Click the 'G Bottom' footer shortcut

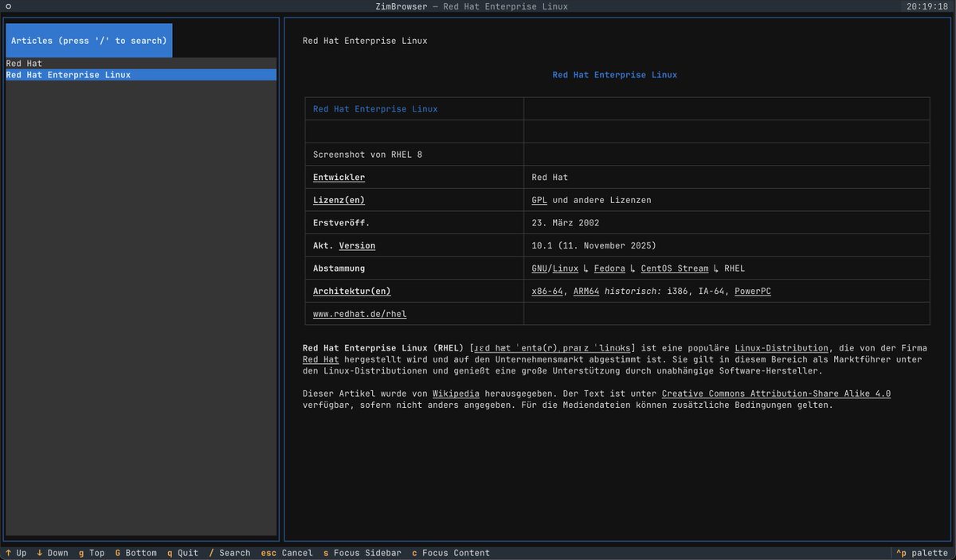136,553
